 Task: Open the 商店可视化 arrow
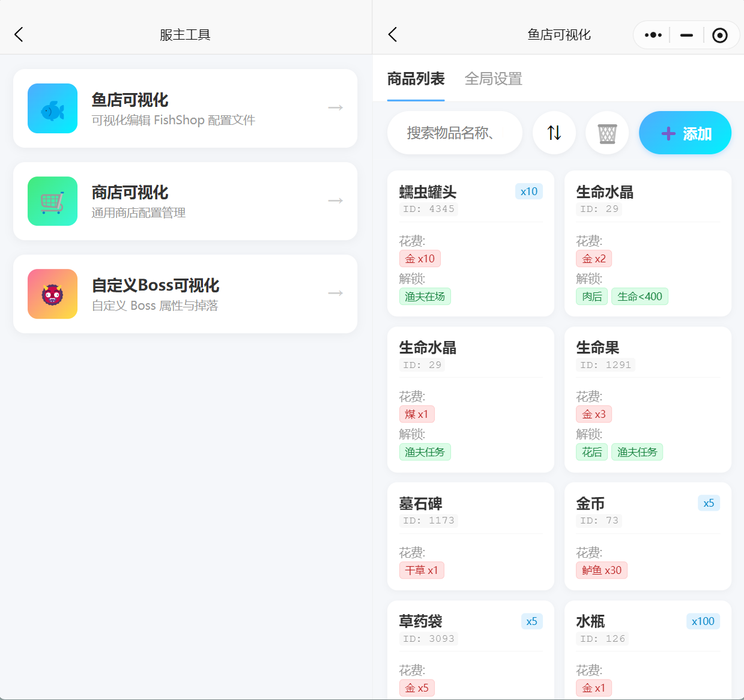click(335, 201)
